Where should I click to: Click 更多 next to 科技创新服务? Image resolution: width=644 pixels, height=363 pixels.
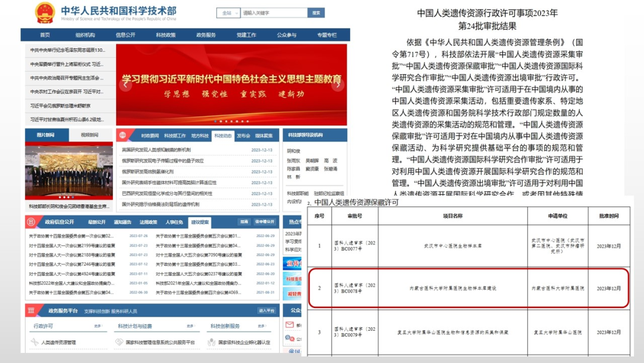click(262, 326)
